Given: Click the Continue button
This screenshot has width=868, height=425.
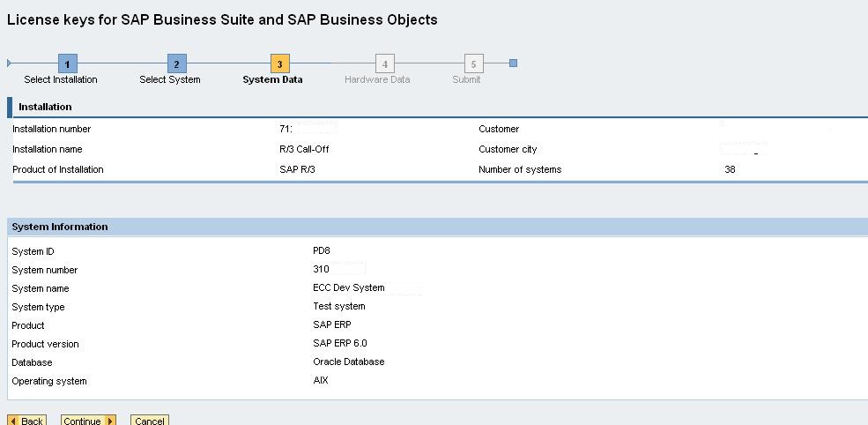Looking at the screenshot, I should (89, 421).
